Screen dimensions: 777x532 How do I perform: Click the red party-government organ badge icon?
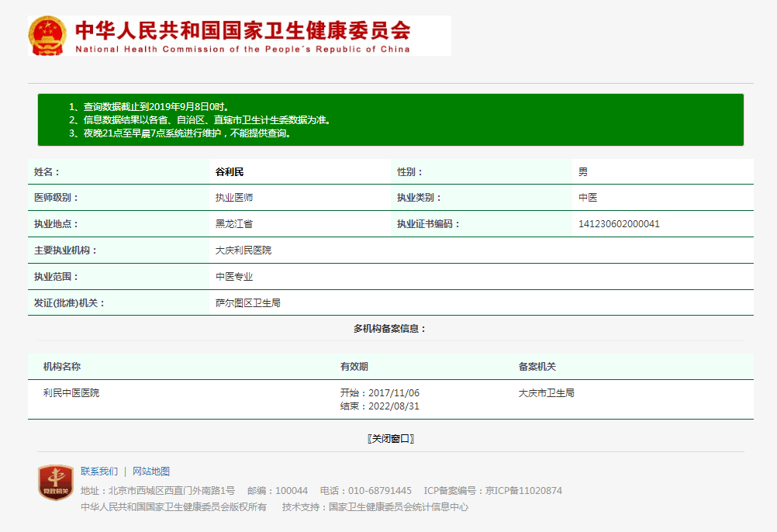[x=56, y=482]
